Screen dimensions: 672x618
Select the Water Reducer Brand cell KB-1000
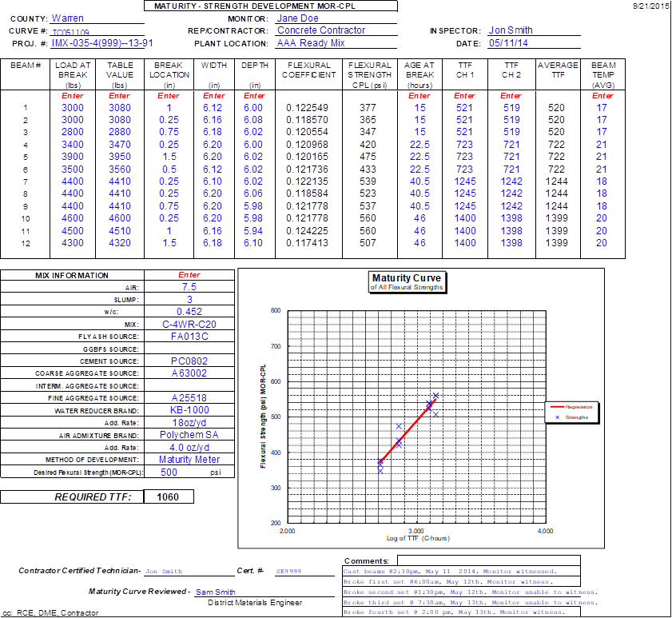189,410
